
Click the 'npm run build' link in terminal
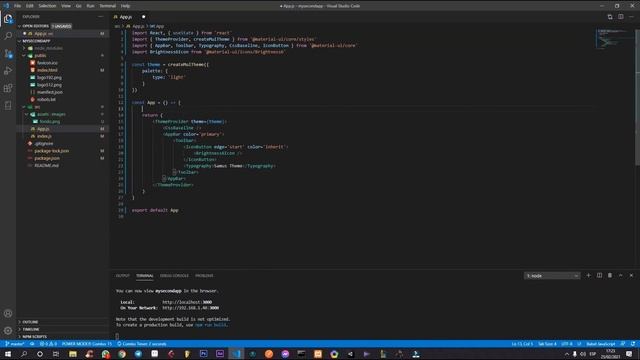(x=211, y=325)
